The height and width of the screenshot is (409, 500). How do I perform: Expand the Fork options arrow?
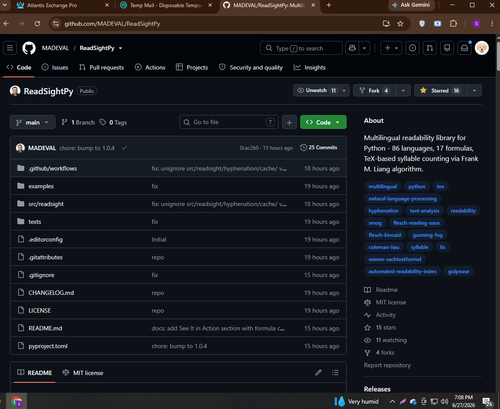pos(403,91)
